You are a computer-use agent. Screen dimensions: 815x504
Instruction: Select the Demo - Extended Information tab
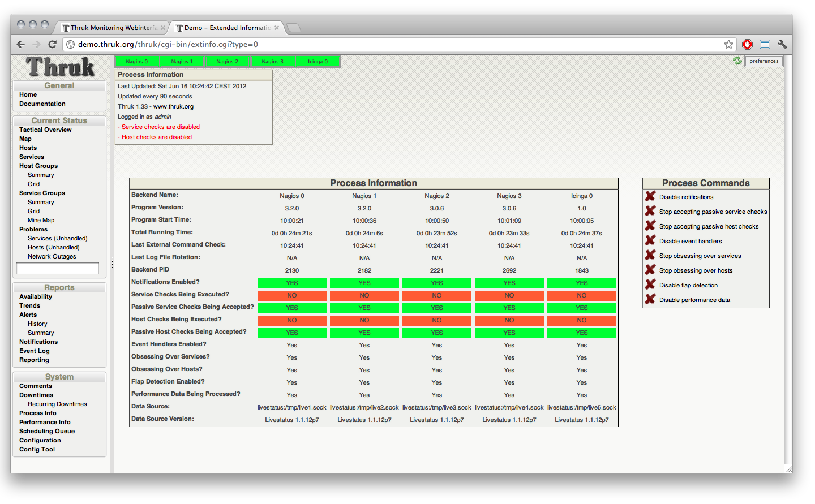point(225,28)
